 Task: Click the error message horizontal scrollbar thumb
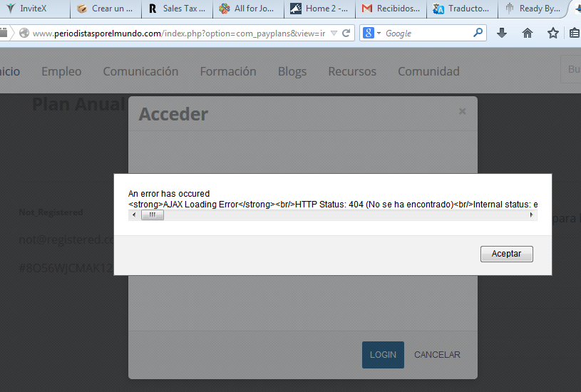(x=152, y=215)
